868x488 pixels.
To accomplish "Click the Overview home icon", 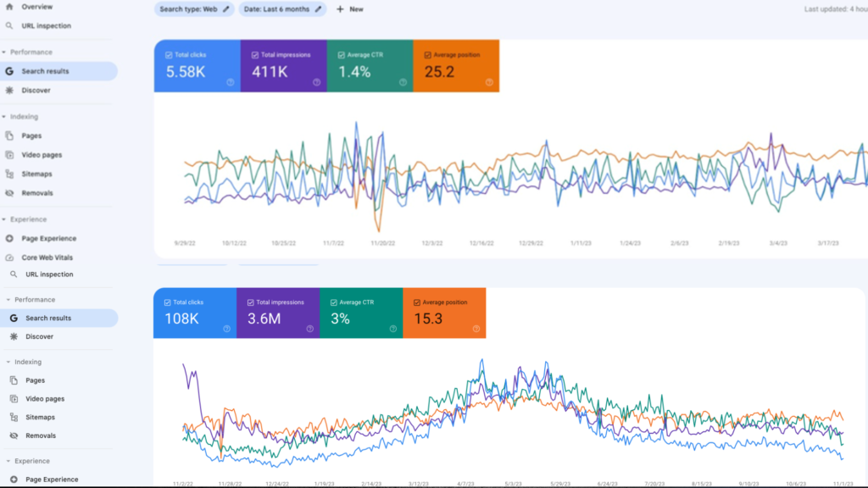I will coord(9,7).
